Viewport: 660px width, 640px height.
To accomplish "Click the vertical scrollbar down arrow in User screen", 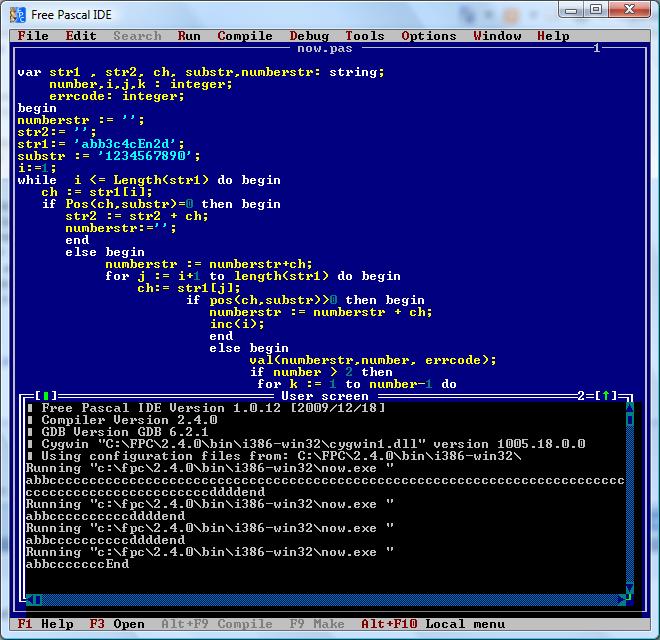I will tap(630, 589).
